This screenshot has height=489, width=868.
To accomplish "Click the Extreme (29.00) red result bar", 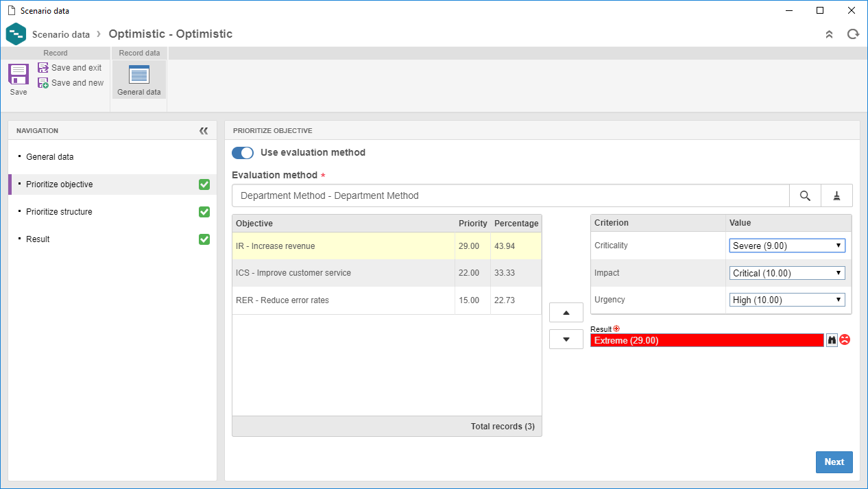I will 707,340.
